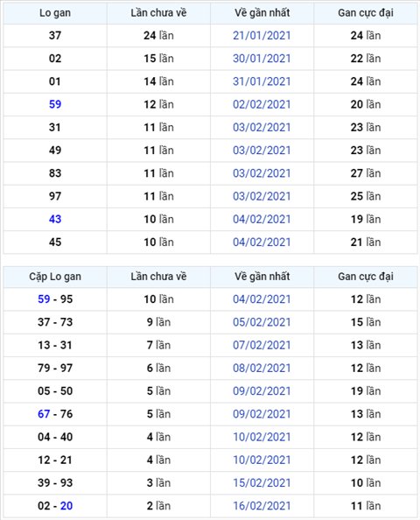The height and width of the screenshot is (520, 420).
Task: Click blue 20 in pair 02 - 20
Action: (66, 506)
